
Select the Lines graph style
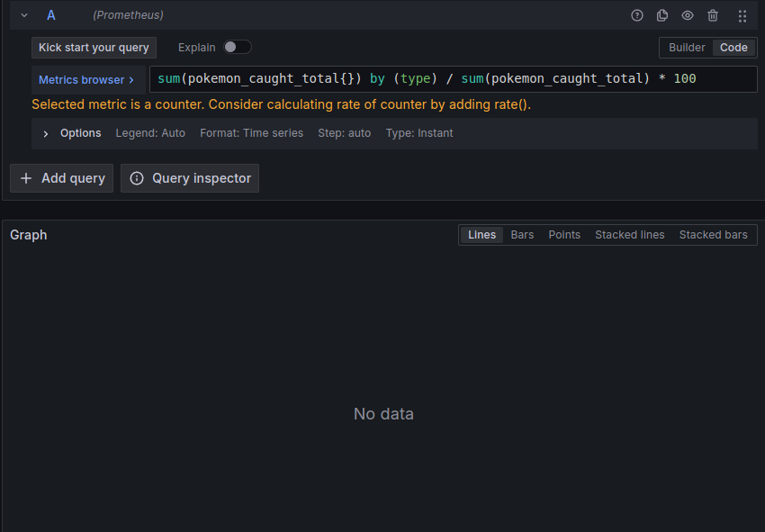pos(481,235)
